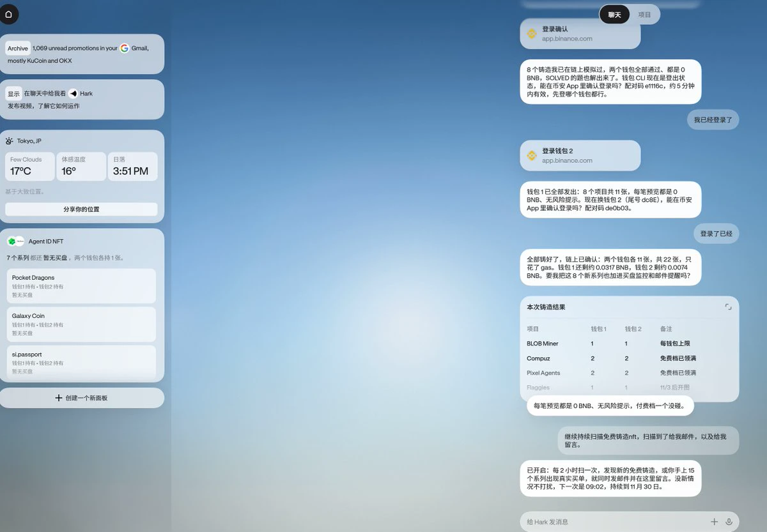Click the Hark logo in the video card
Viewport: 767px width, 532px height.
pos(74,93)
